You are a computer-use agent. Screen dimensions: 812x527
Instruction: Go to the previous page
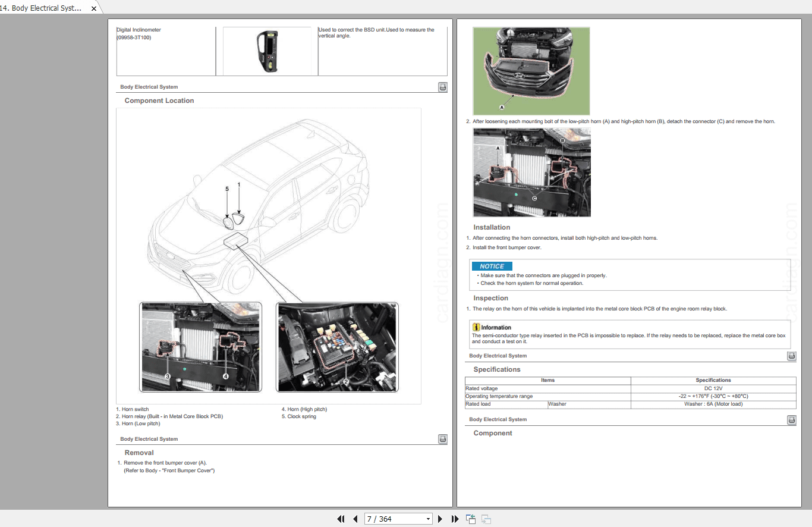pyautogui.click(x=355, y=519)
